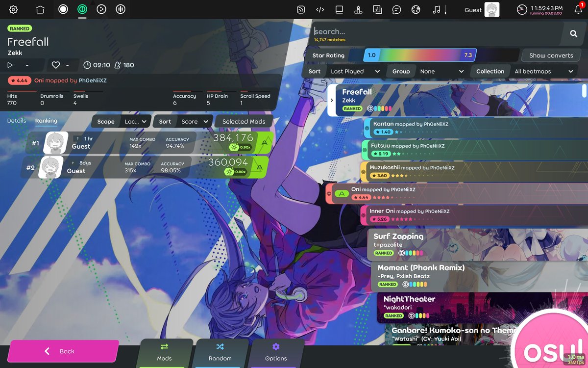Click star rating minimum handle 1.0
Image resolution: width=588 pixels, height=368 pixels.
click(371, 55)
